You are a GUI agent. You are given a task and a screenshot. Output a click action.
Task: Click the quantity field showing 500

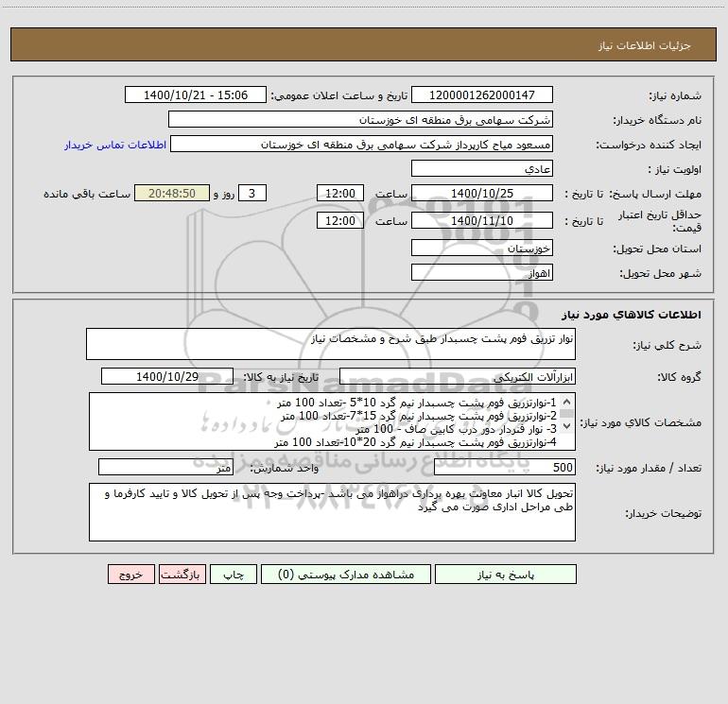click(504, 467)
